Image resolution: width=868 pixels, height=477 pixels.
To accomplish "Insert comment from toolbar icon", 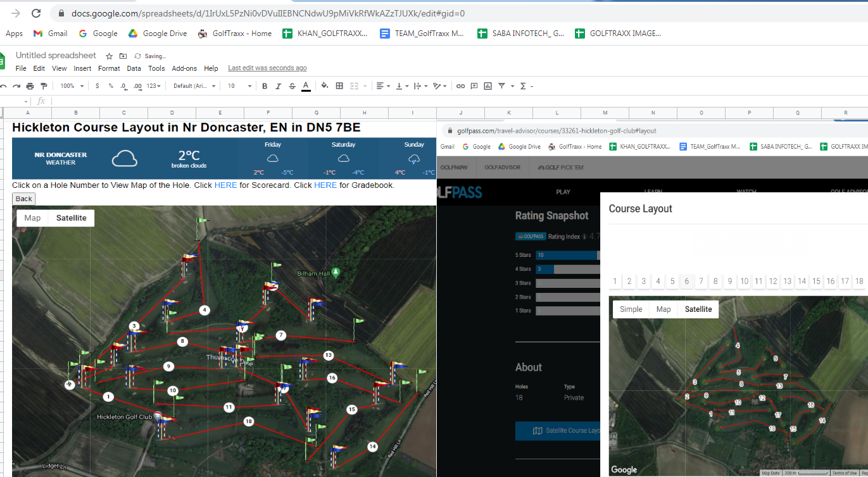I will tap(474, 86).
